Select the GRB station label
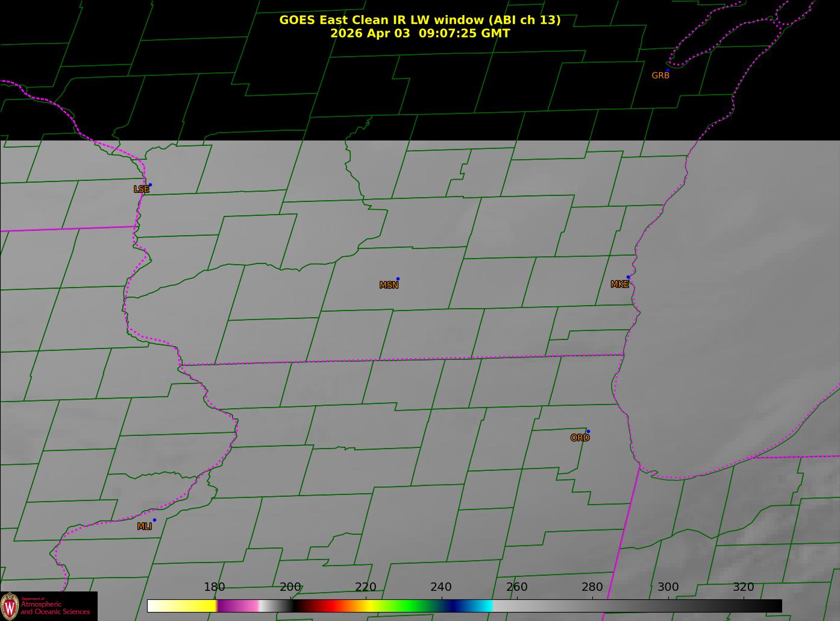This screenshot has height=621, width=840. coord(660,76)
